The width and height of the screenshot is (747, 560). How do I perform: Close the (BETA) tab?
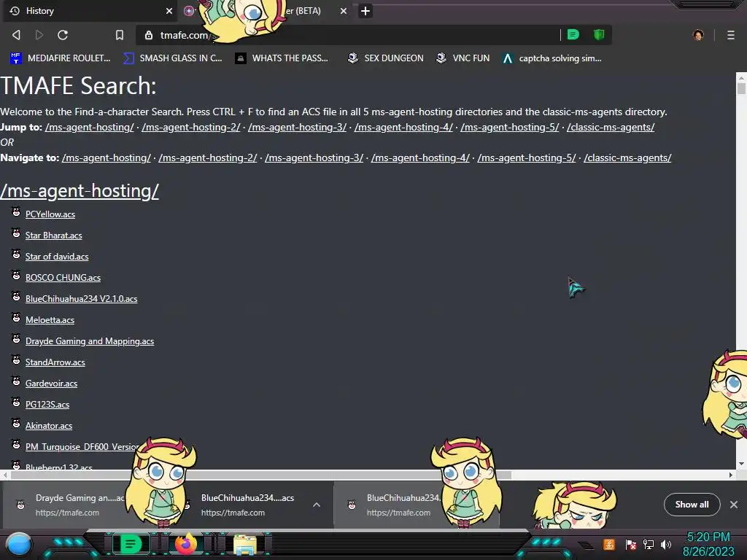click(344, 11)
